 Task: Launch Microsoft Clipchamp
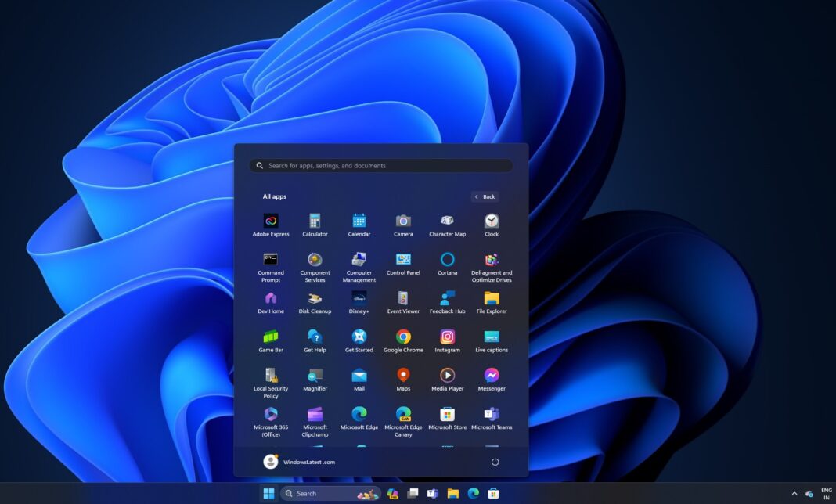point(315,415)
